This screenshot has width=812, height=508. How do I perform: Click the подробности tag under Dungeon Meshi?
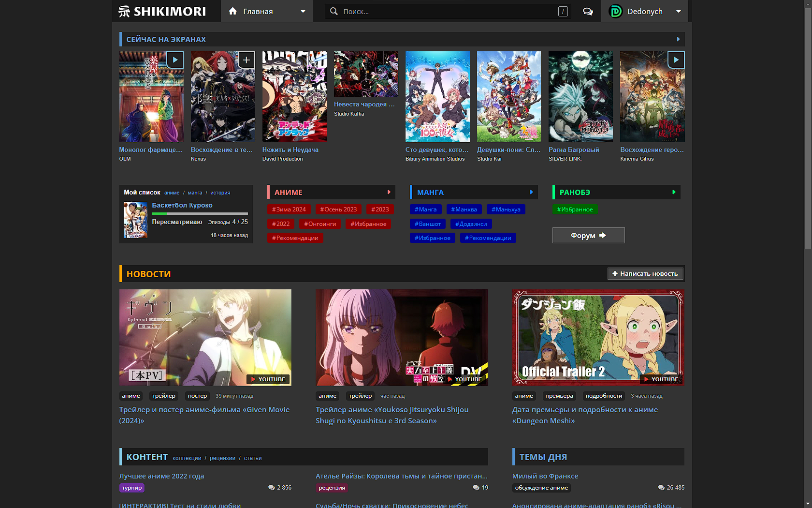point(604,396)
